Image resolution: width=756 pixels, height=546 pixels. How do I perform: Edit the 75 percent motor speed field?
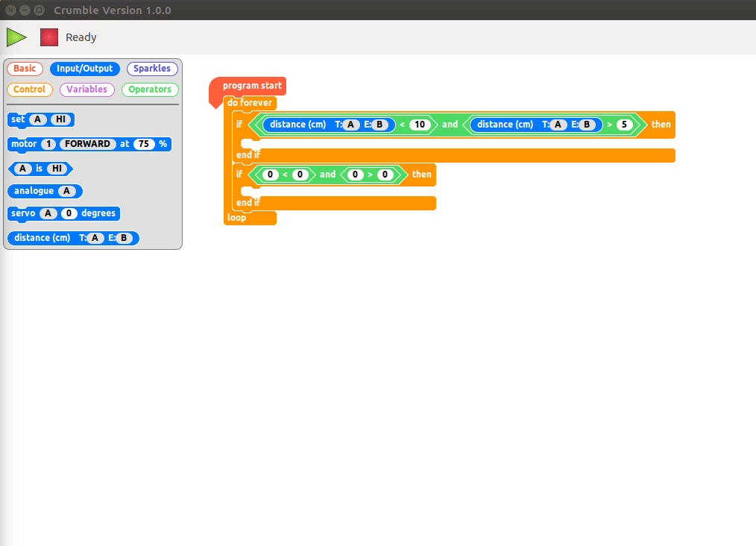tap(144, 144)
